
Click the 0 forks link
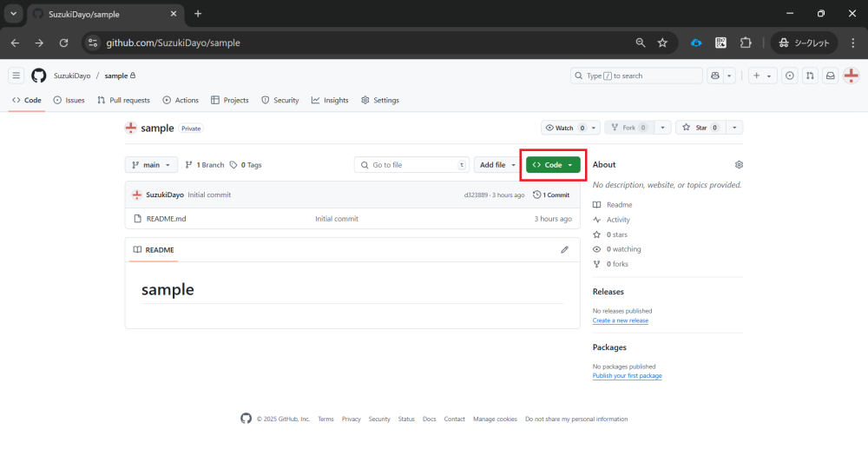[611, 264]
